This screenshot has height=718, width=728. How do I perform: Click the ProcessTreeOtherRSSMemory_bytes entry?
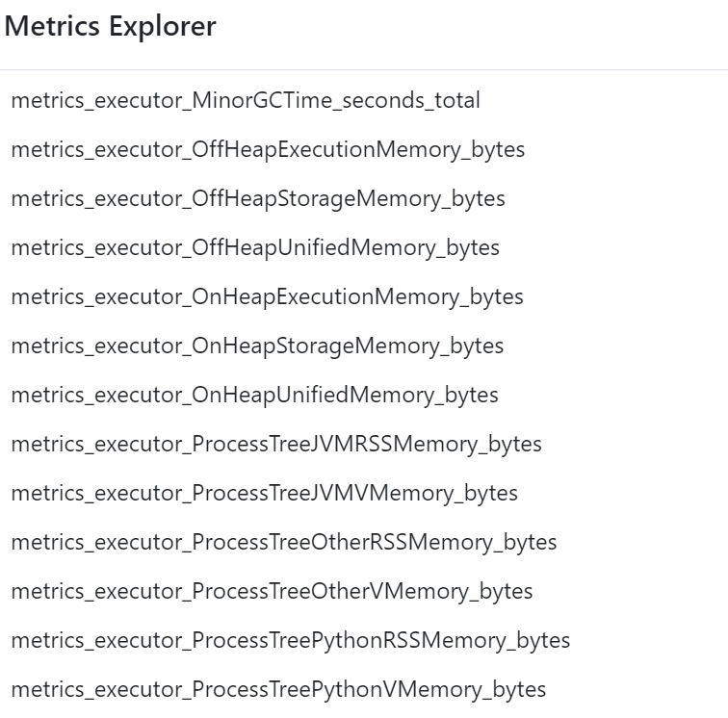[283, 542]
